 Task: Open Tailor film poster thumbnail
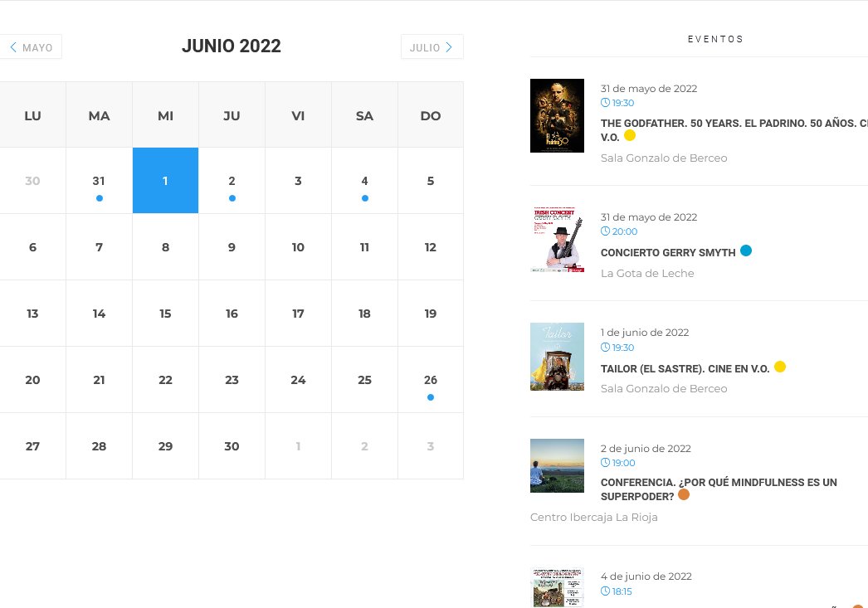(x=557, y=357)
